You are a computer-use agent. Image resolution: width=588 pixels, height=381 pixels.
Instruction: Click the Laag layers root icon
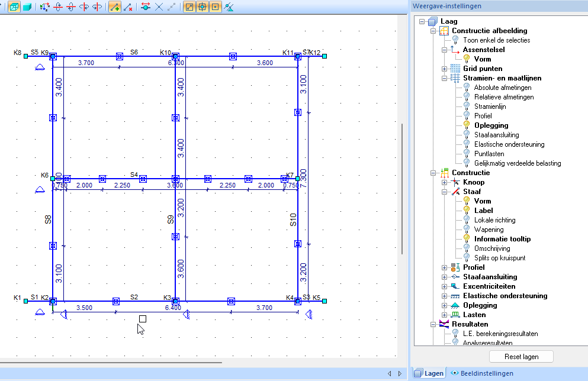click(x=433, y=21)
